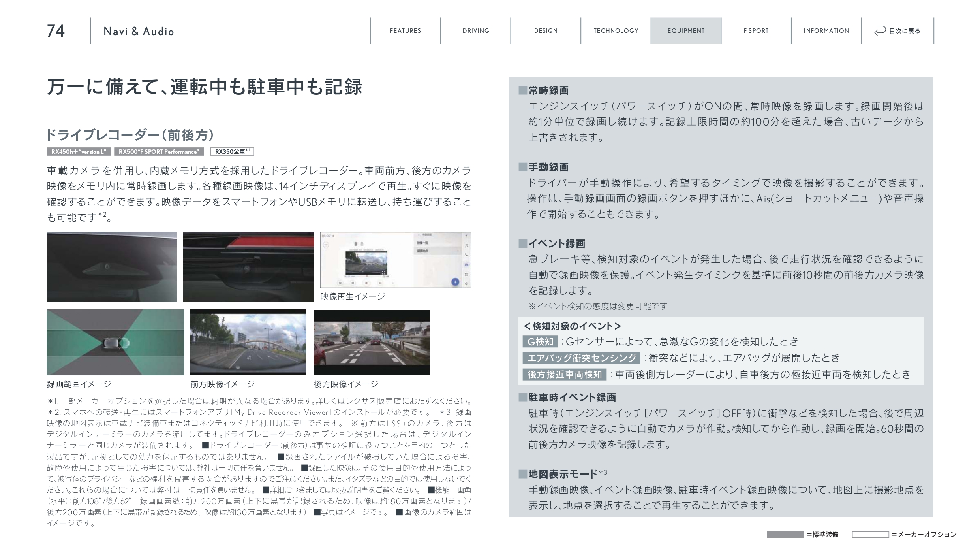Select the highlighted EQUIPMENT tab

[686, 31]
